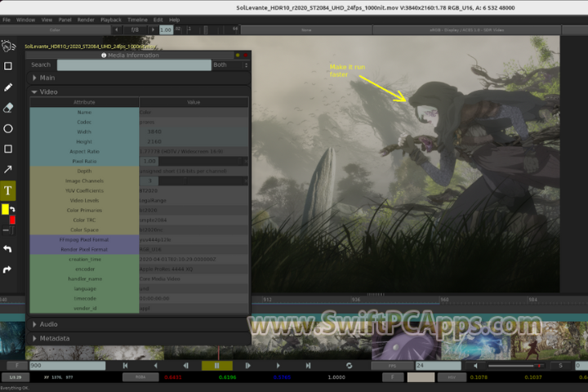
Task: Toggle the loop mode icon
Action: (x=350, y=365)
